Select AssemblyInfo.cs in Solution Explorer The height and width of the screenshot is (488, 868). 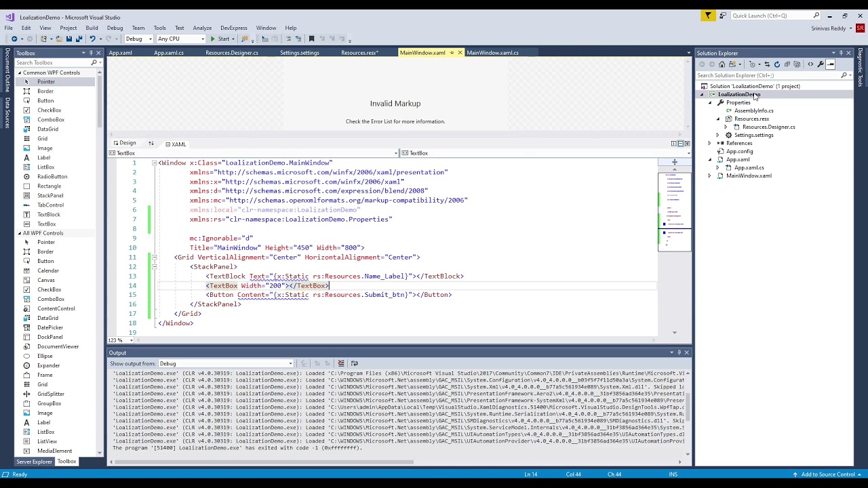coord(753,111)
